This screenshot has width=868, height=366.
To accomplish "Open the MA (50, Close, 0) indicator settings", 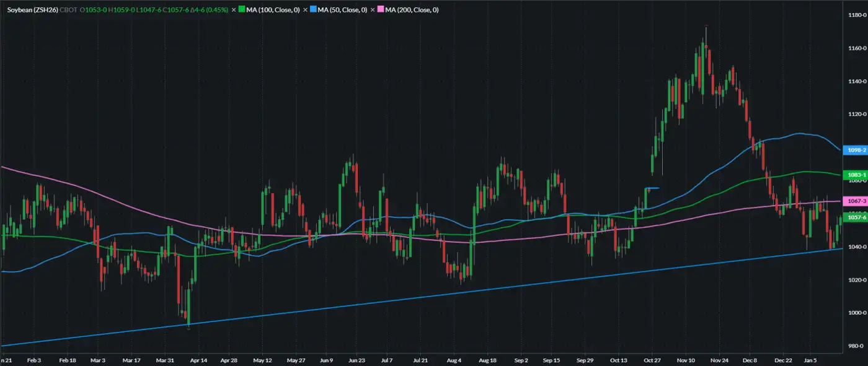I will click(x=343, y=11).
